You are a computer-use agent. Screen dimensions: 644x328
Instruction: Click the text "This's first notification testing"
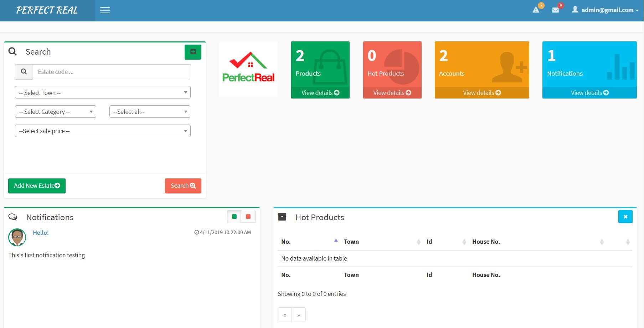[x=47, y=255]
